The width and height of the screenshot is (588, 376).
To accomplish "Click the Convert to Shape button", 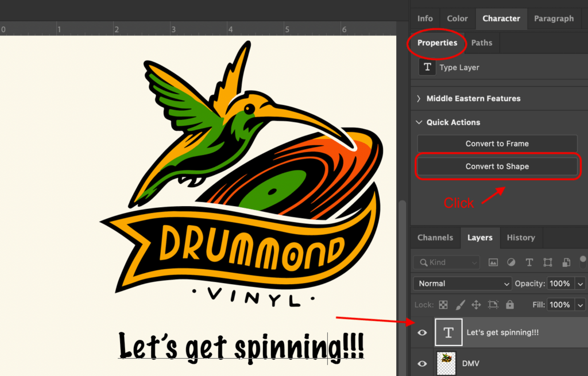I will tap(497, 166).
